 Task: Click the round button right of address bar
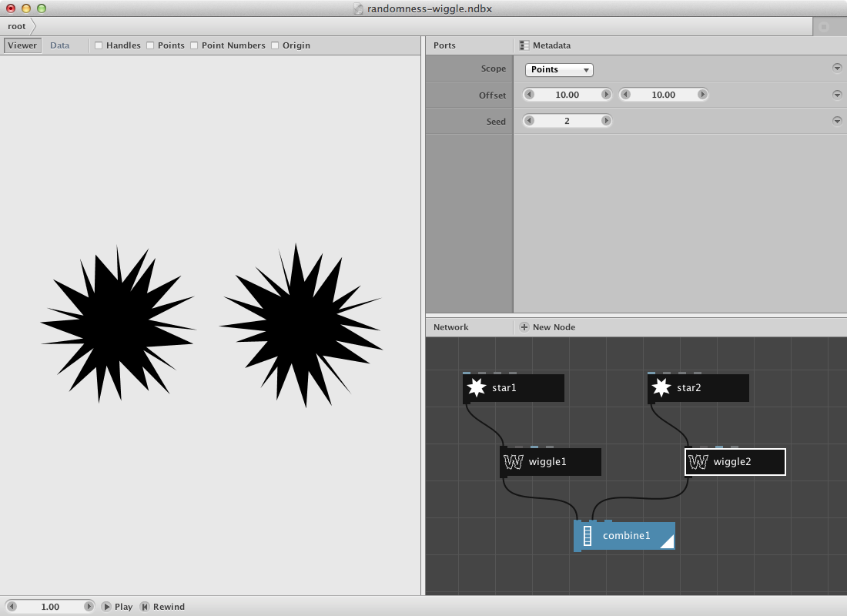tap(824, 26)
